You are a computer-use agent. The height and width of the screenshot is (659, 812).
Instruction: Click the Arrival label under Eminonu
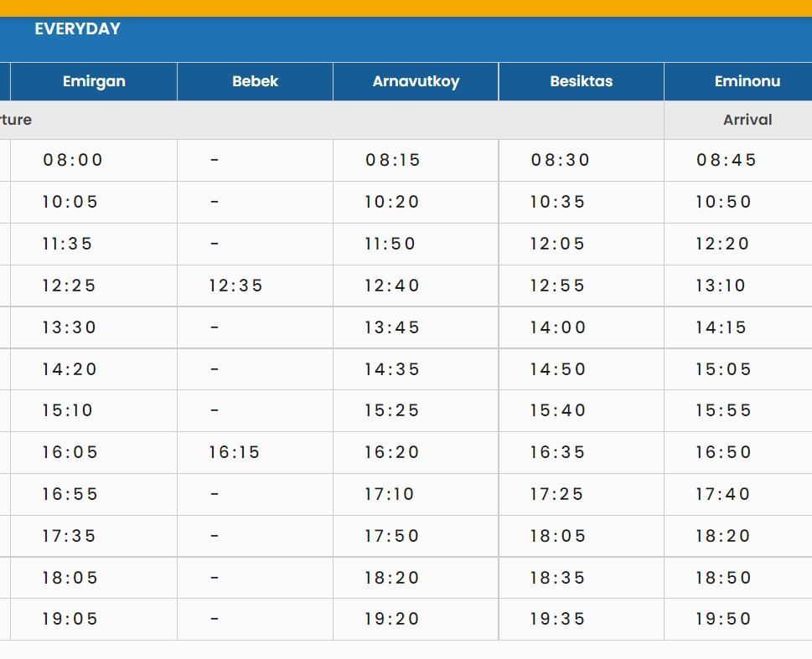click(747, 120)
